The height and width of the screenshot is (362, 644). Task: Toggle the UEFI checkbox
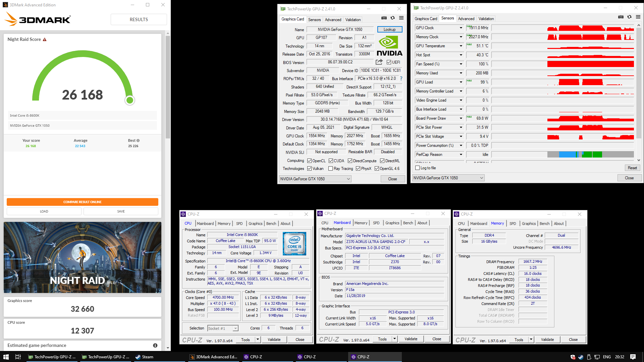coord(389,62)
